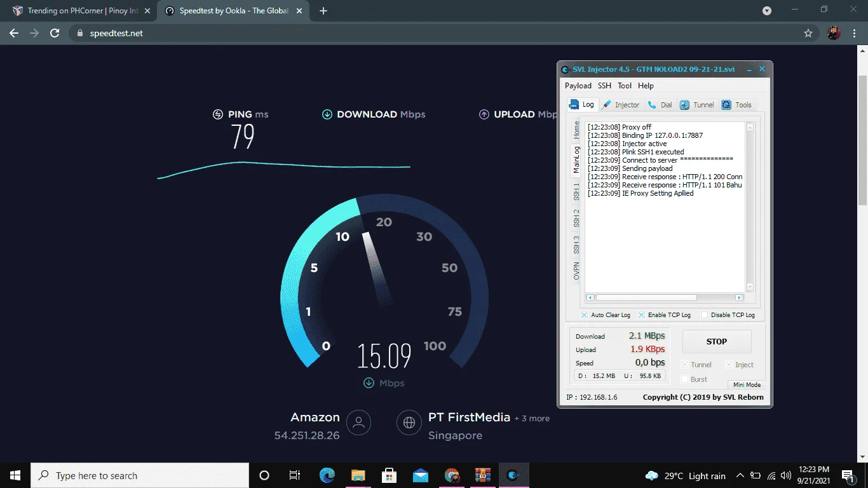The image size is (868, 488).
Task: Click the UPLOAD arrow icon
Action: pyautogui.click(x=484, y=114)
